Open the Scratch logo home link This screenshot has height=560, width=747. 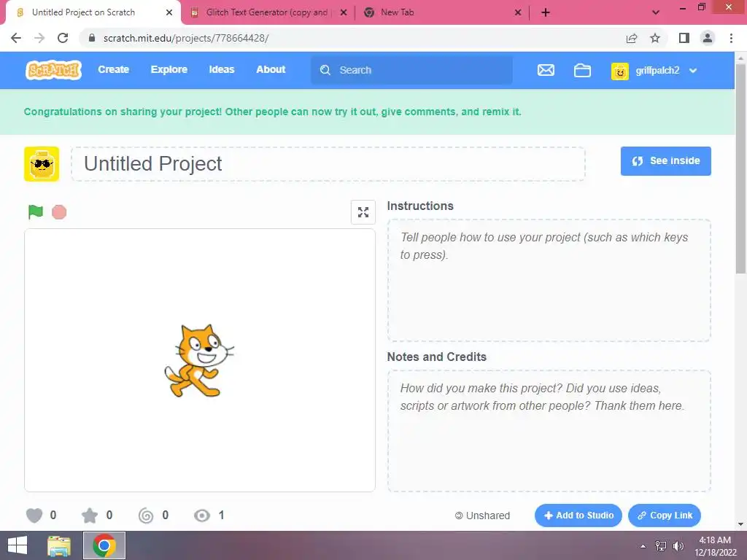pyautogui.click(x=53, y=70)
